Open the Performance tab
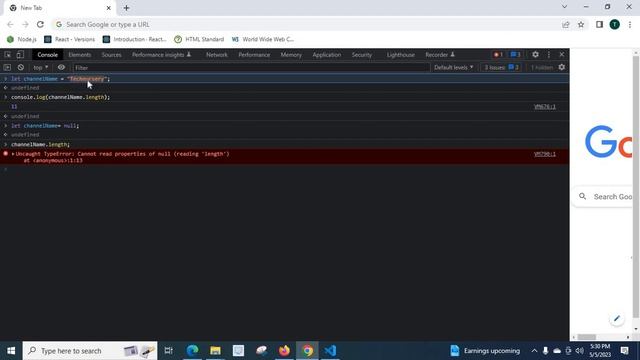The image size is (640, 360). click(x=254, y=55)
